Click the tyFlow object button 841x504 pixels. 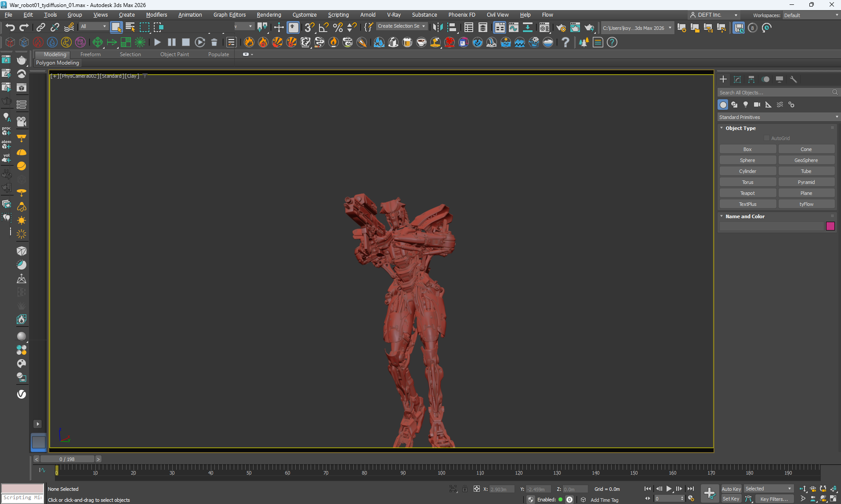tap(806, 204)
